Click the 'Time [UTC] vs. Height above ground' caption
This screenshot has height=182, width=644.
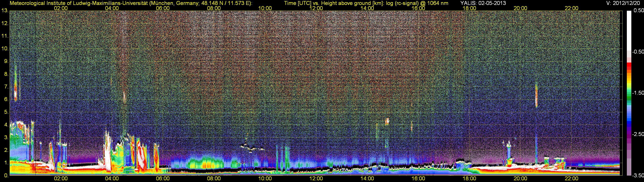[x=334, y=3]
